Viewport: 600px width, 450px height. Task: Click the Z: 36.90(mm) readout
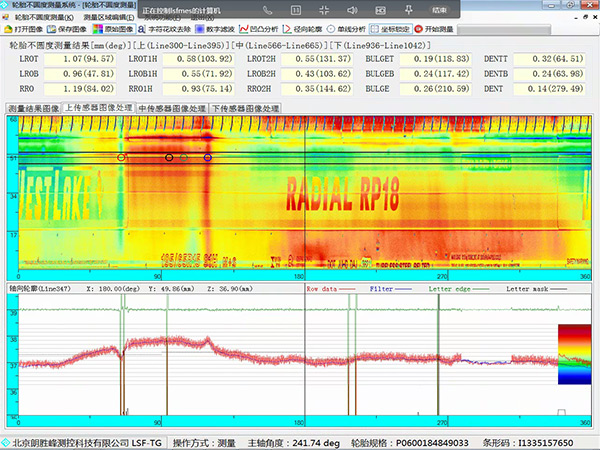coord(230,289)
